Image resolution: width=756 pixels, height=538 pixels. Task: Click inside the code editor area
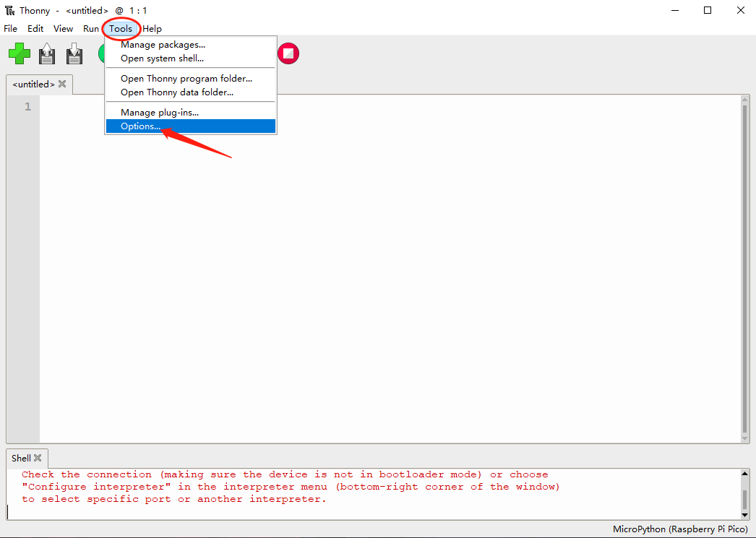coord(390,269)
